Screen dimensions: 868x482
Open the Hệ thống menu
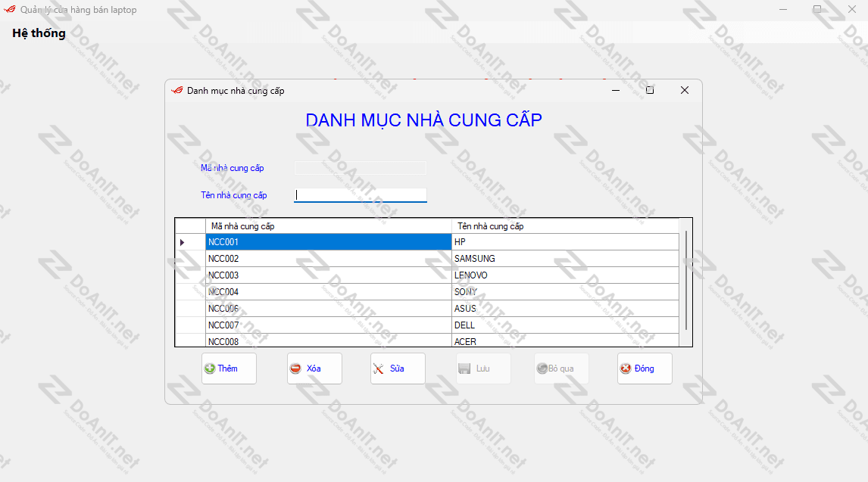click(x=39, y=33)
